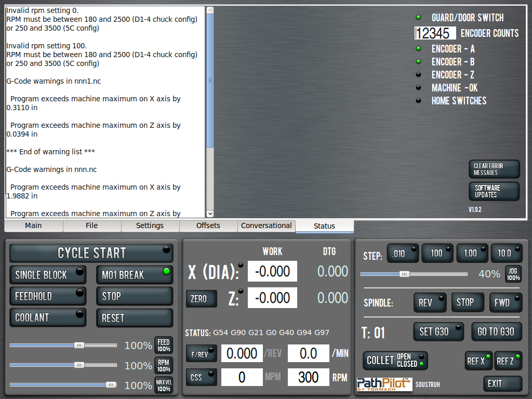Select the .010 jog step size
The width and height of the screenshot is (532, 399).
point(403,254)
